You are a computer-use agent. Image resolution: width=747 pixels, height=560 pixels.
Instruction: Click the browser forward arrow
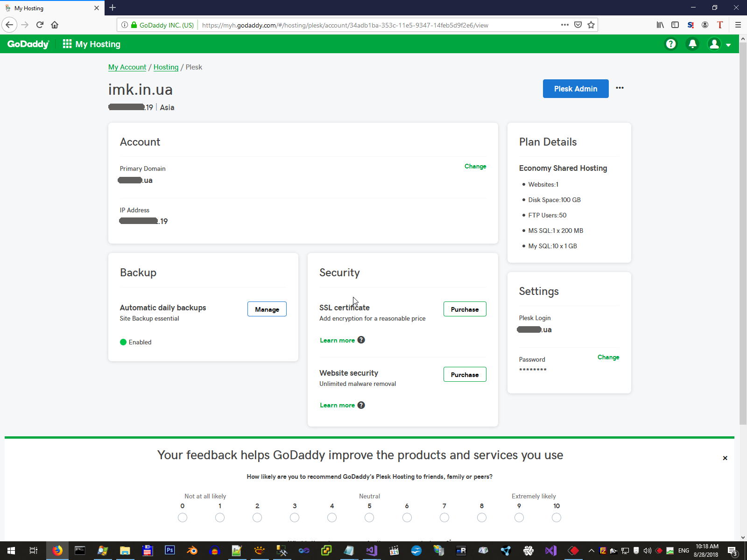coord(25,25)
